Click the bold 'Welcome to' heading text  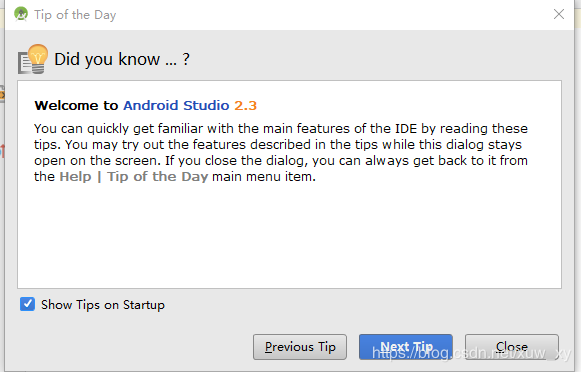tap(76, 106)
